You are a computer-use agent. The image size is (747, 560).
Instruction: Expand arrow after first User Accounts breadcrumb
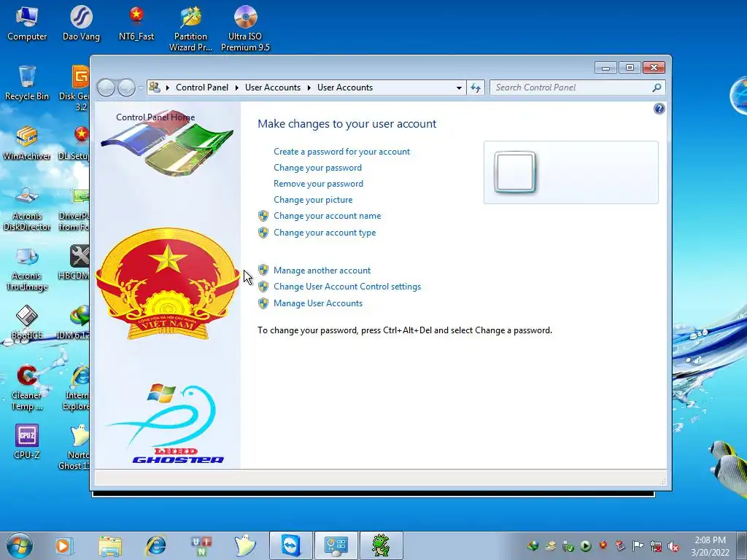(309, 87)
